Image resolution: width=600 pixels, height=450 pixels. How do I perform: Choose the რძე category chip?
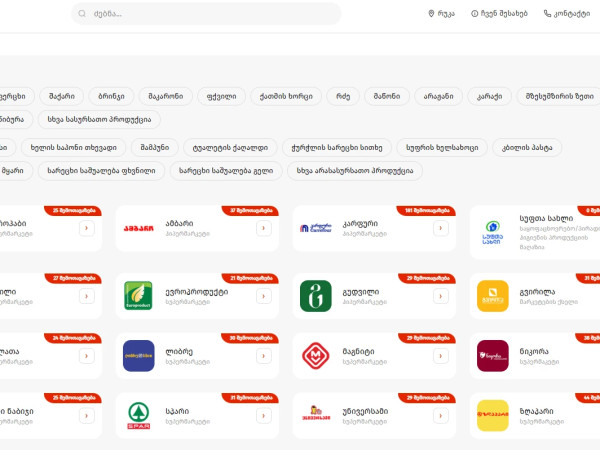tap(343, 96)
